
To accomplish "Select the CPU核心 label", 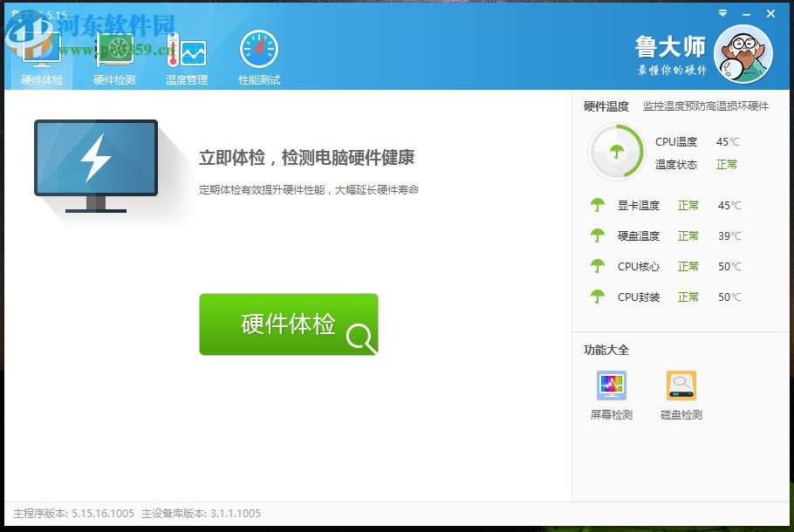I will coord(639,266).
